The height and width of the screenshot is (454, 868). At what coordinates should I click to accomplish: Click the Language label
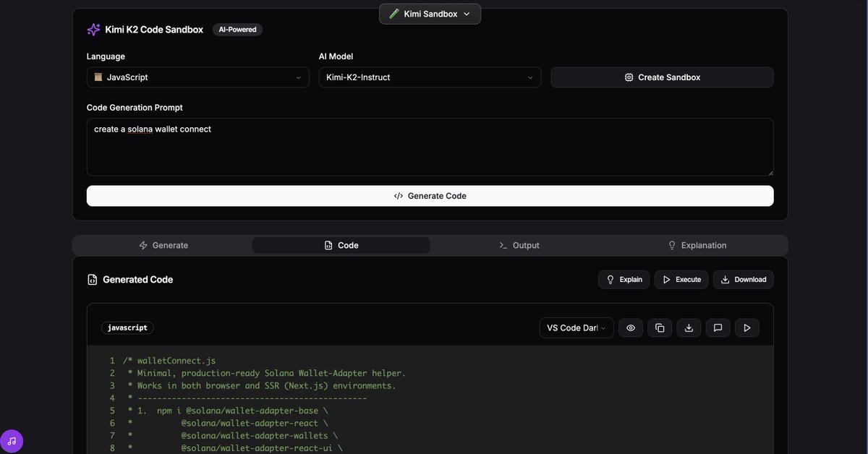(106, 56)
